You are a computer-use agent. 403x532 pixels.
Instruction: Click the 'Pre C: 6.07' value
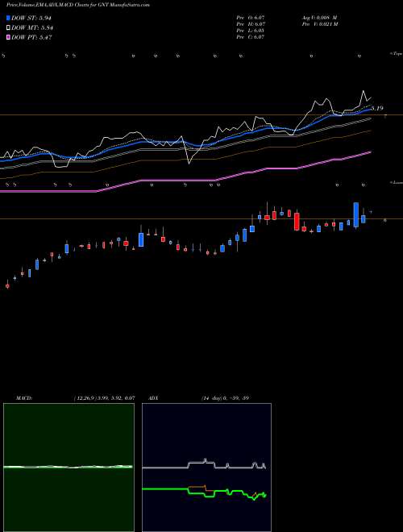(x=251, y=37)
